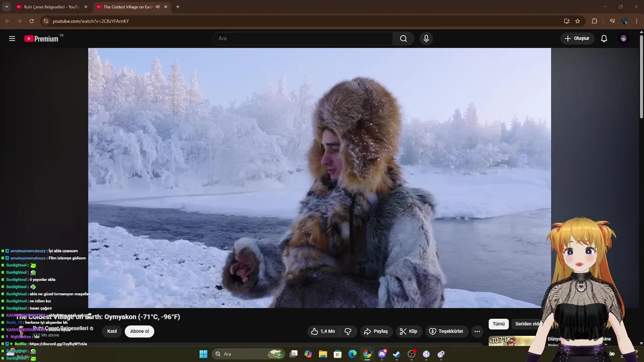Click chat message "herkeze iyi akşamlar bb"

click(46, 322)
